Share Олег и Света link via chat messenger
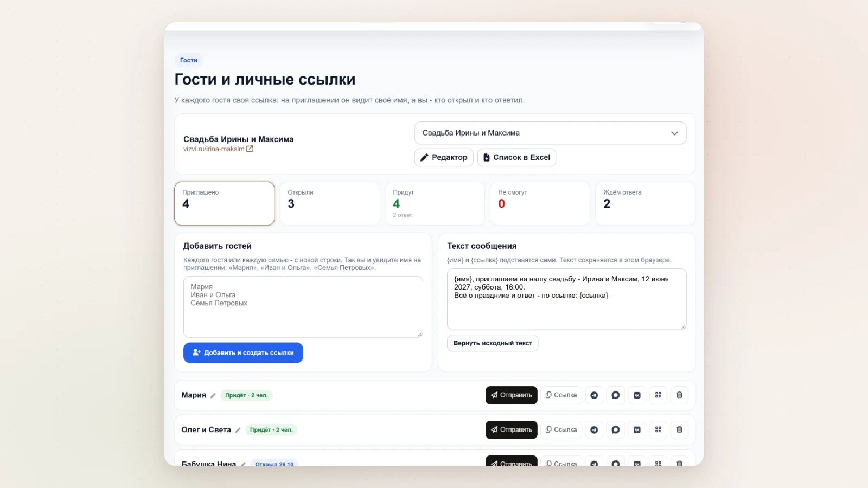 615,430
